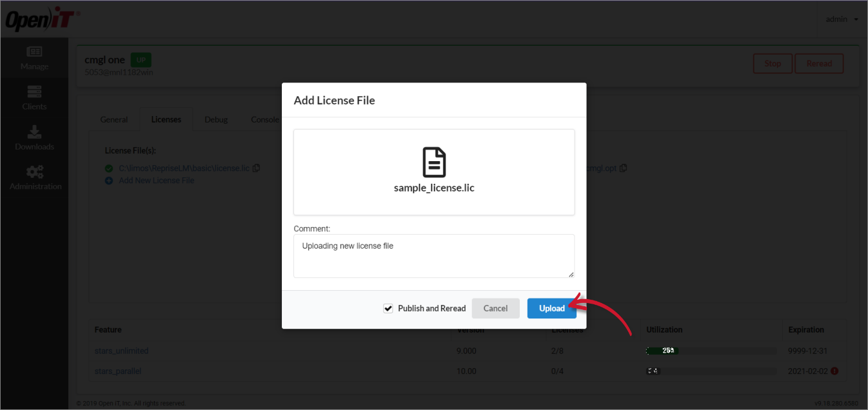Click the Expiration column header
Viewport: 868px width, 410px height.
tap(806, 329)
